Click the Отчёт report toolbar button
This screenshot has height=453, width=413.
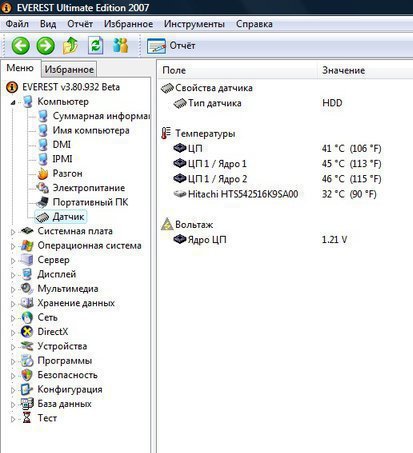point(171,46)
